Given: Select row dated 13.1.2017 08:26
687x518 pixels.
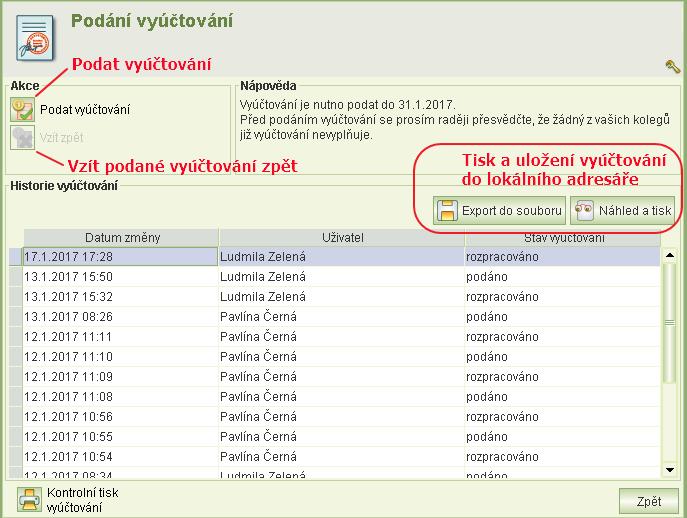Looking at the screenshot, I should [335, 316].
